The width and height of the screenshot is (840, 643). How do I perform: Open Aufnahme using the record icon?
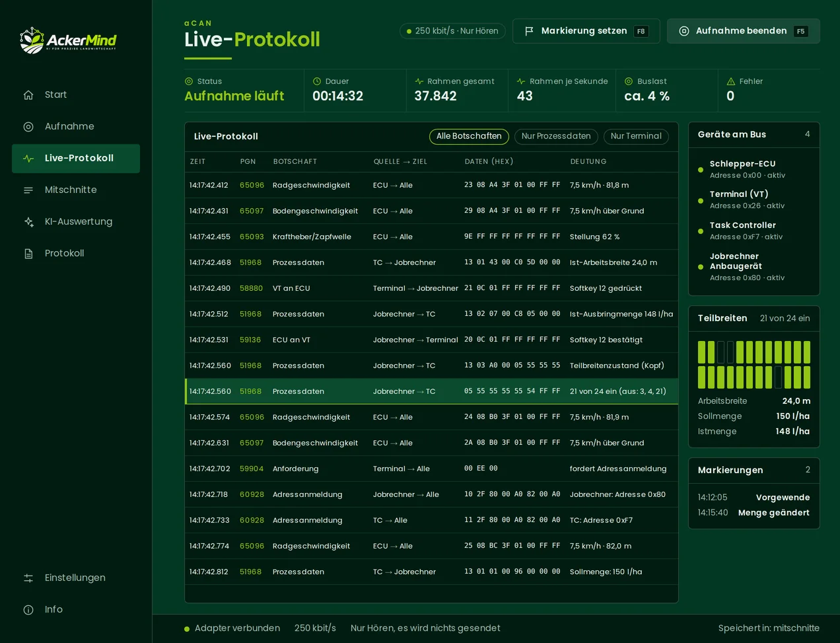point(28,126)
